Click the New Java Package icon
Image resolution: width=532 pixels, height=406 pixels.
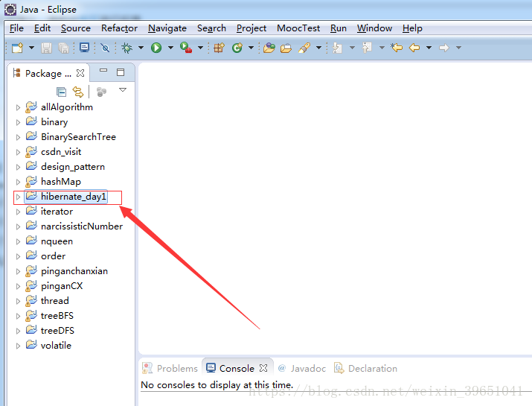pos(219,48)
